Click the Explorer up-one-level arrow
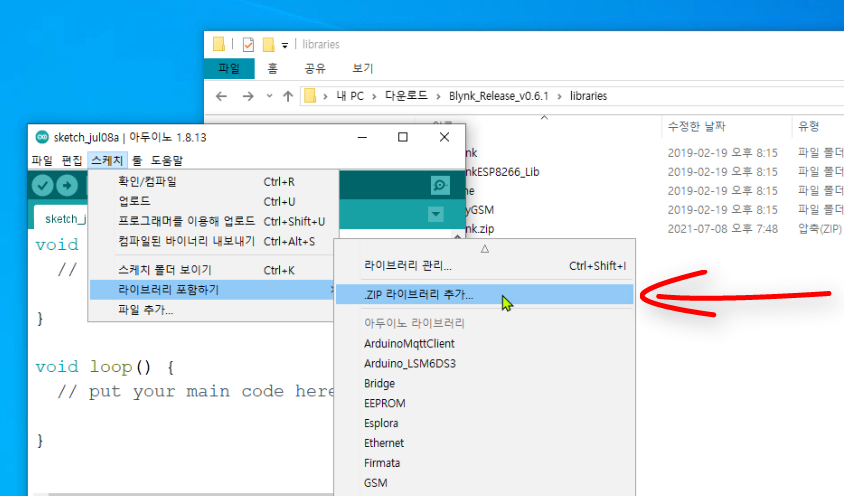 tap(288, 96)
